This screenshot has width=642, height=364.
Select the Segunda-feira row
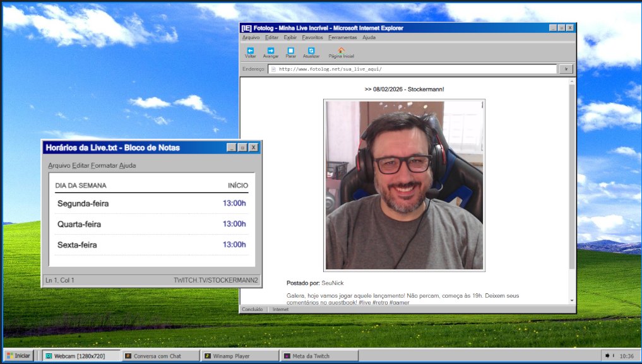(x=152, y=203)
